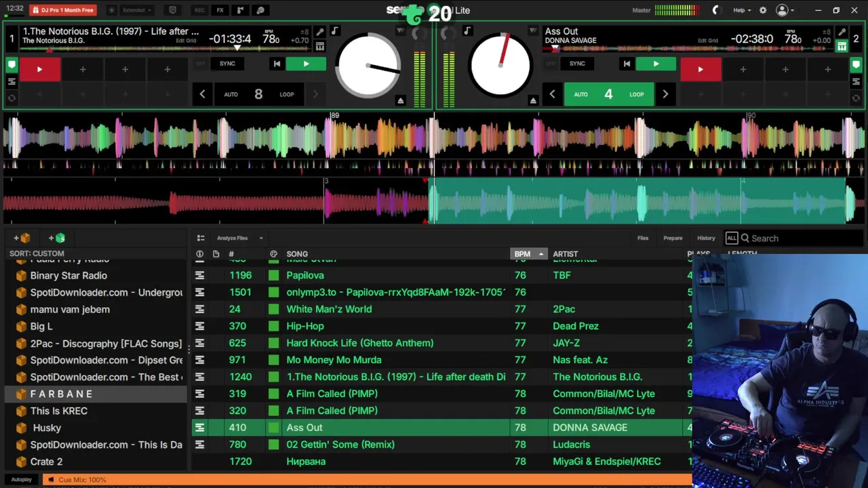Click Edit Grid on deck 2
This screenshot has width=868, height=488.
coord(708,41)
